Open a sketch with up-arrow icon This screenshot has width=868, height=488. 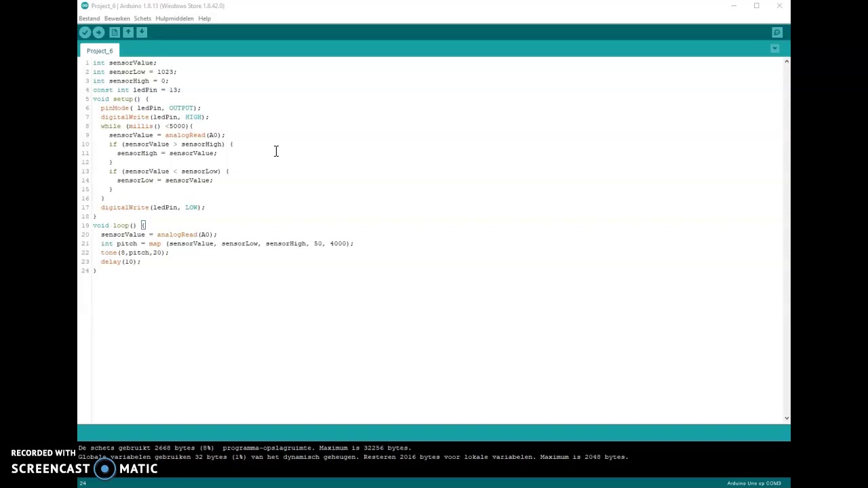tap(128, 33)
